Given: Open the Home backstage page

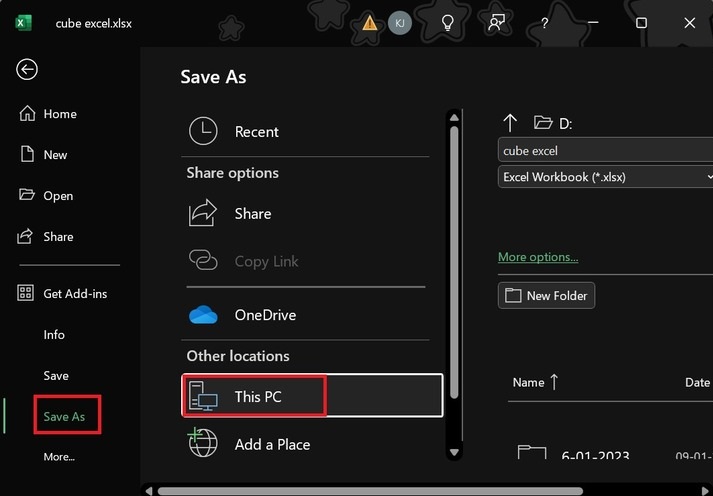Looking at the screenshot, I should click(x=47, y=114).
